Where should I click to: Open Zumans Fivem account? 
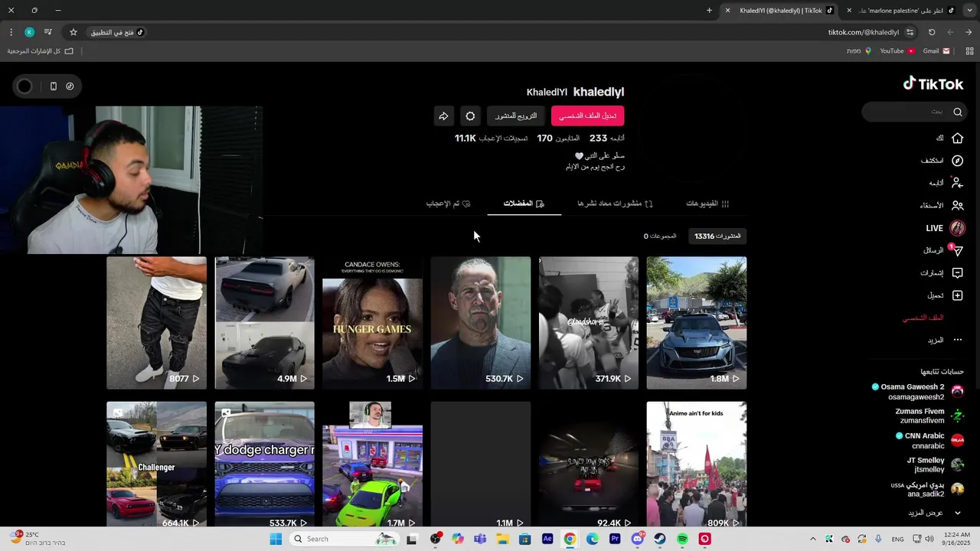pyautogui.click(x=929, y=416)
